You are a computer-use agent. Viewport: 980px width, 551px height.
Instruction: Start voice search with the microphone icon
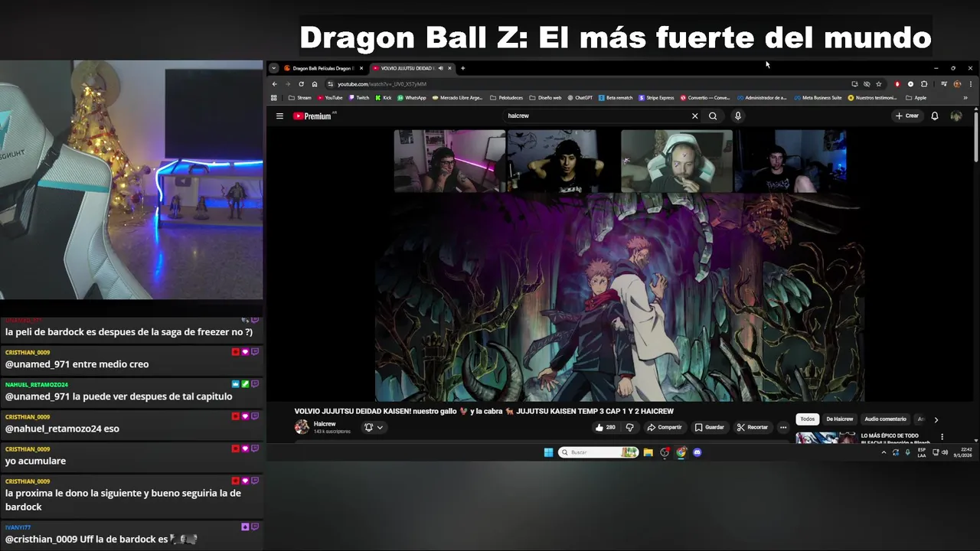pyautogui.click(x=738, y=116)
